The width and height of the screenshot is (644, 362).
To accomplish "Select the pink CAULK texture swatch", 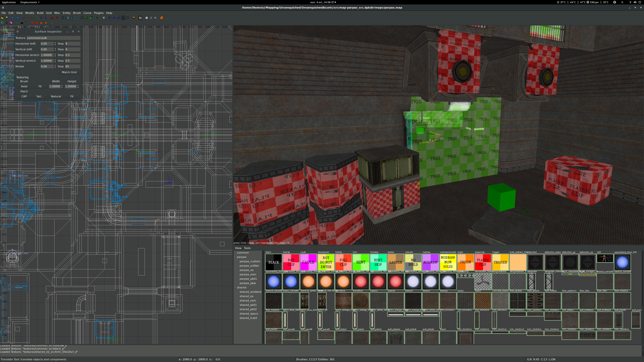I will [308, 262].
